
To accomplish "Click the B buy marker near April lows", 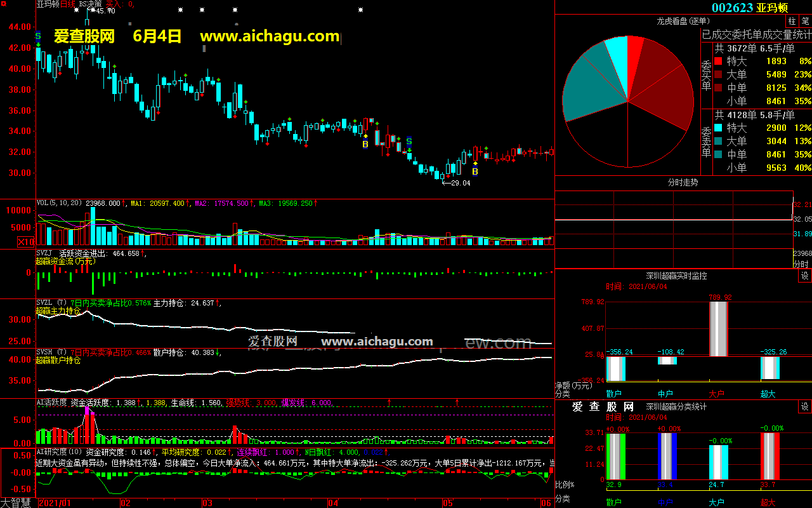I will [365, 145].
